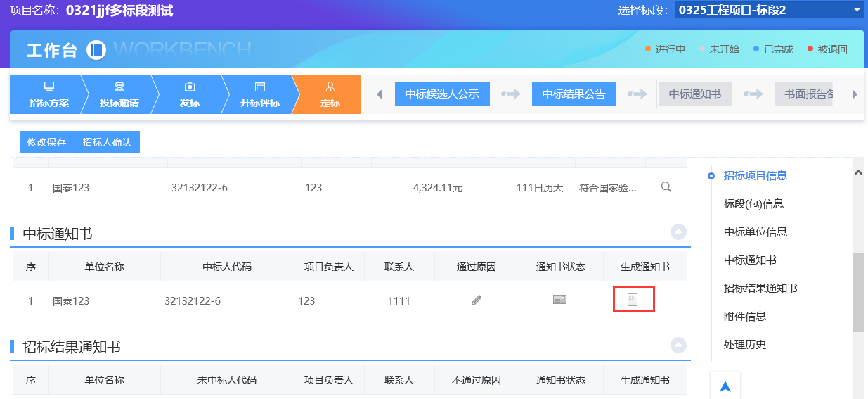Click the workbench logo icon beside 工作台

96,50
